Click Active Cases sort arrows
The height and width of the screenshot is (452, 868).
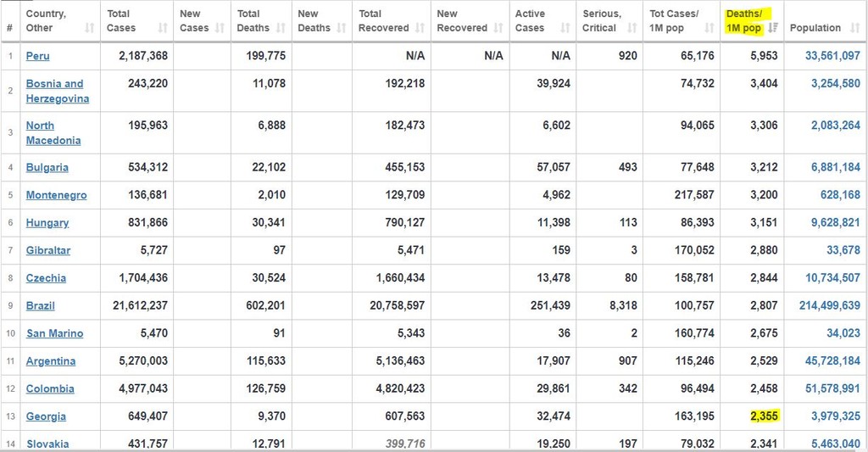[565, 29]
